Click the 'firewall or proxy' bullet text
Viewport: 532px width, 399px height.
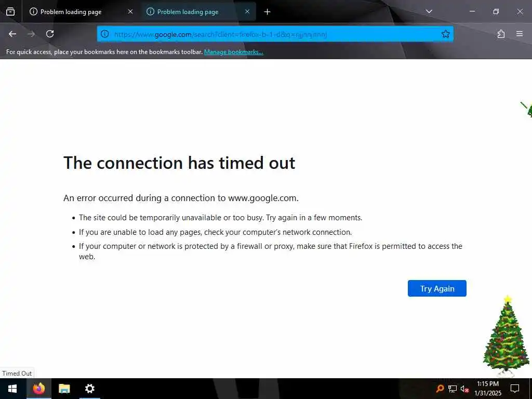(270, 251)
